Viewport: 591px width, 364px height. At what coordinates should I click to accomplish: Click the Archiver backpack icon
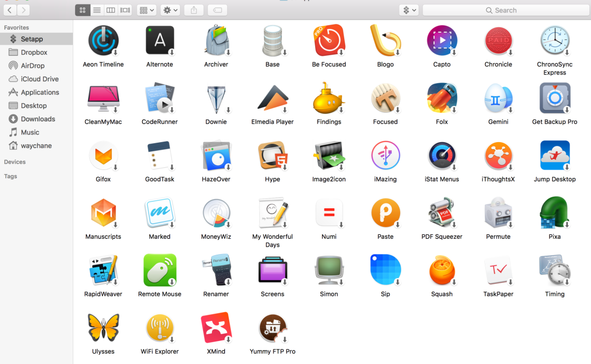pyautogui.click(x=216, y=40)
